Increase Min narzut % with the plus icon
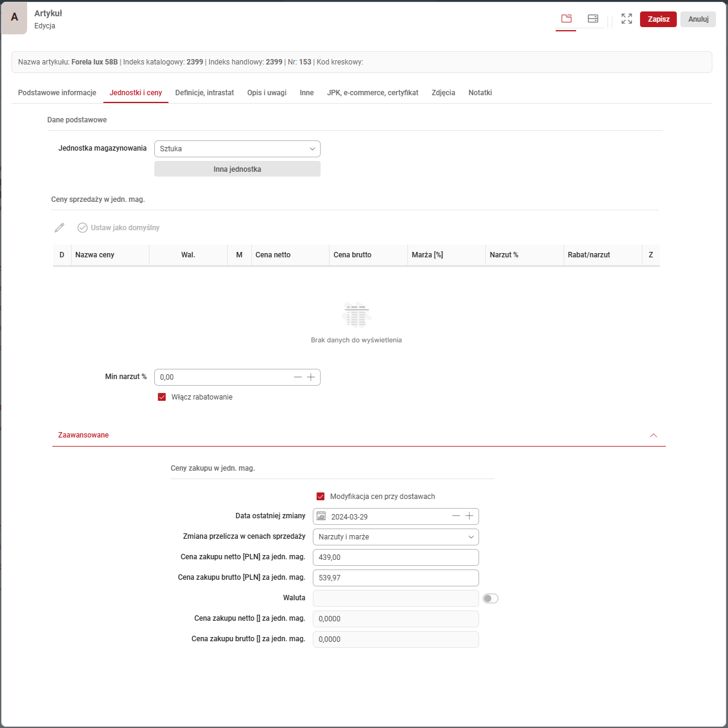This screenshot has height=728, width=728. [x=311, y=377]
